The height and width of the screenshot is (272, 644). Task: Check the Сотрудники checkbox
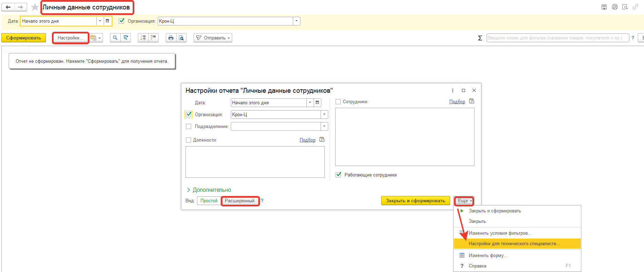[x=338, y=102]
